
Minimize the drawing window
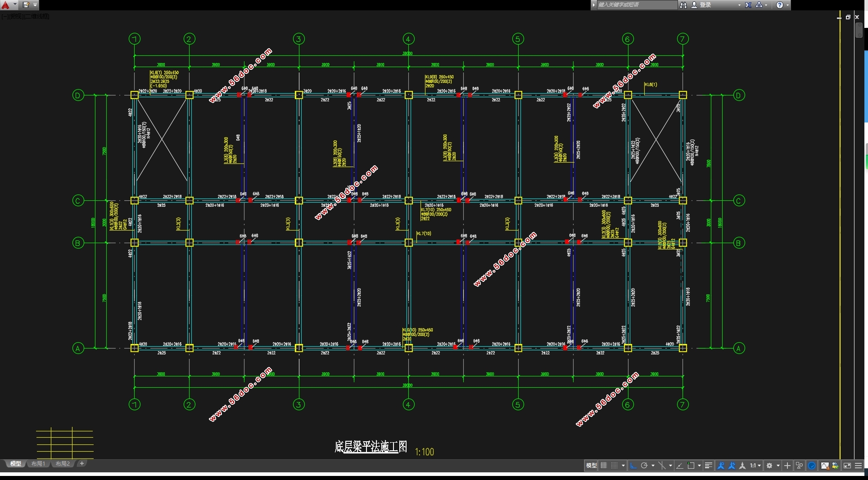click(x=839, y=17)
